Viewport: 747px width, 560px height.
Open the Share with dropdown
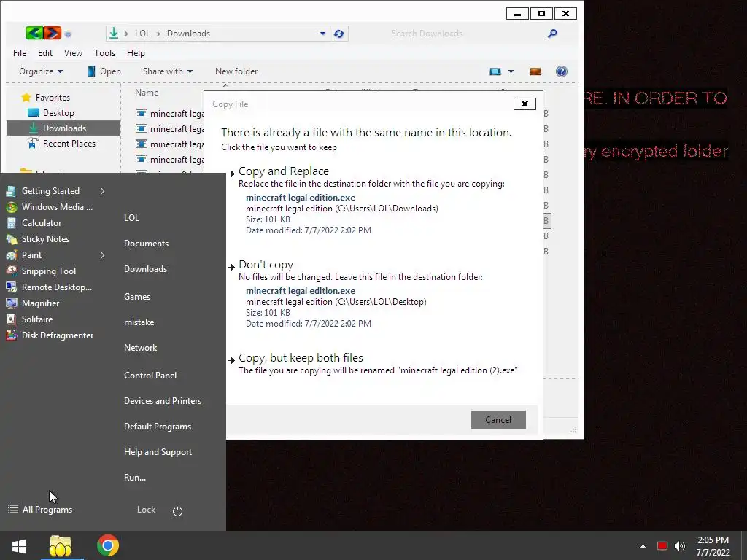pos(168,71)
